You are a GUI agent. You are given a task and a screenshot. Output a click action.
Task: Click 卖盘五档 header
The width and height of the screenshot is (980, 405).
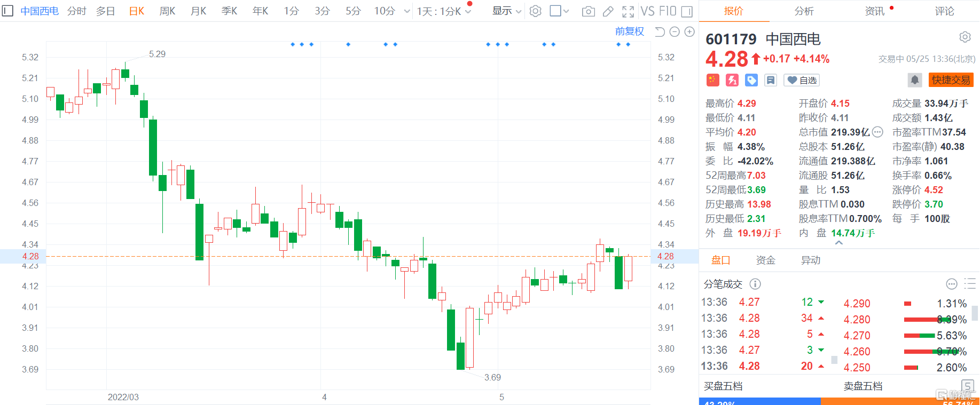pyautogui.click(x=863, y=386)
